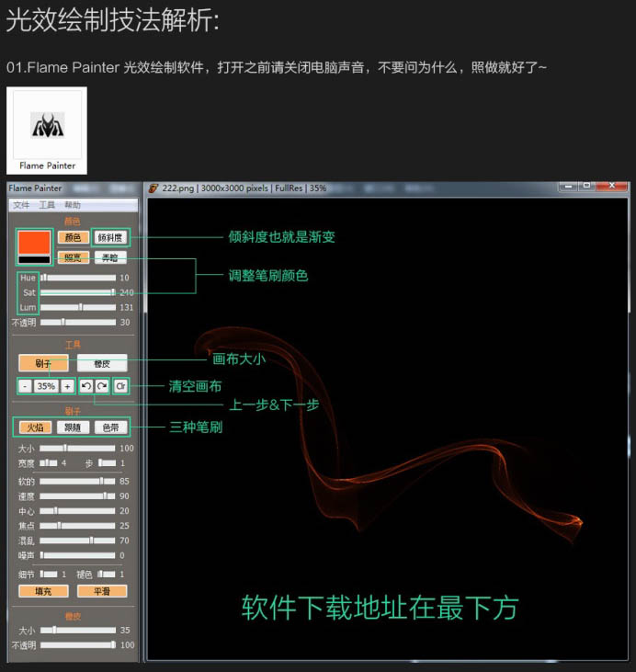Click the 222.png window title text
This screenshot has width=636, height=672.
[x=244, y=188]
